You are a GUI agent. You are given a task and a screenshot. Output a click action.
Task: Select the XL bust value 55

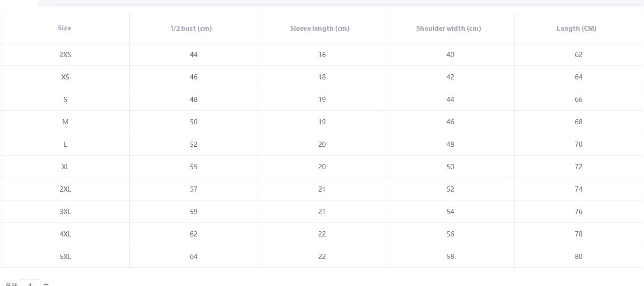pos(194,167)
